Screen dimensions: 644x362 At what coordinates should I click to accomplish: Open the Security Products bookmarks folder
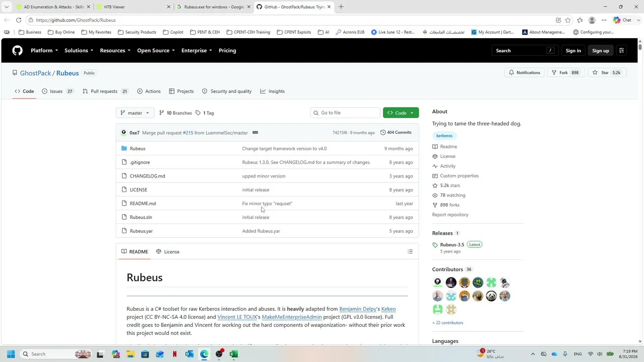click(137, 32)
